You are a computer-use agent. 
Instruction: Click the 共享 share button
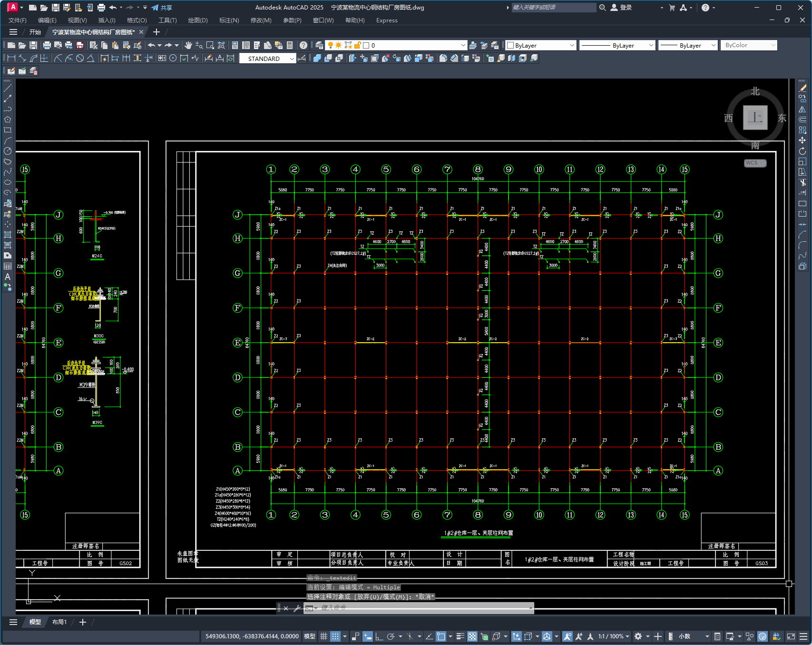tap(162, 8)
